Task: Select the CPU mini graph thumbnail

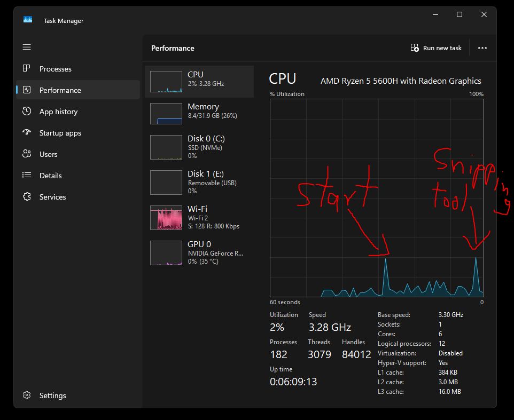Action: [x=166, y=82]
